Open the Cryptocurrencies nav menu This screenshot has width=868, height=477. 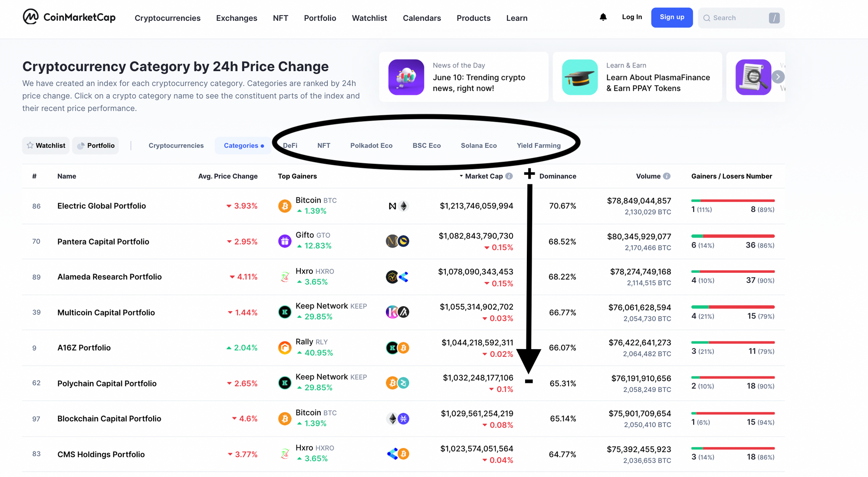[x=168, y=18]
